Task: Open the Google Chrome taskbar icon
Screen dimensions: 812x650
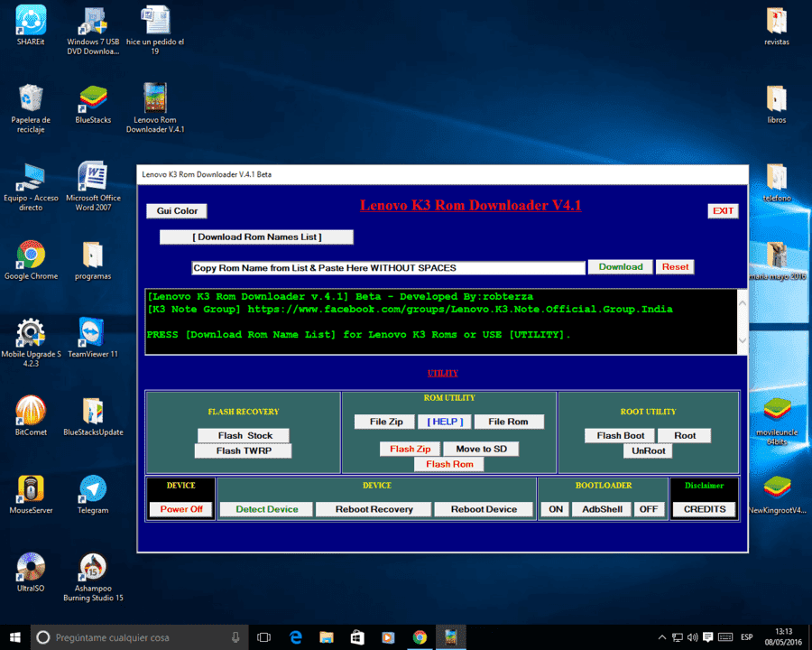Action: point(420,637)
